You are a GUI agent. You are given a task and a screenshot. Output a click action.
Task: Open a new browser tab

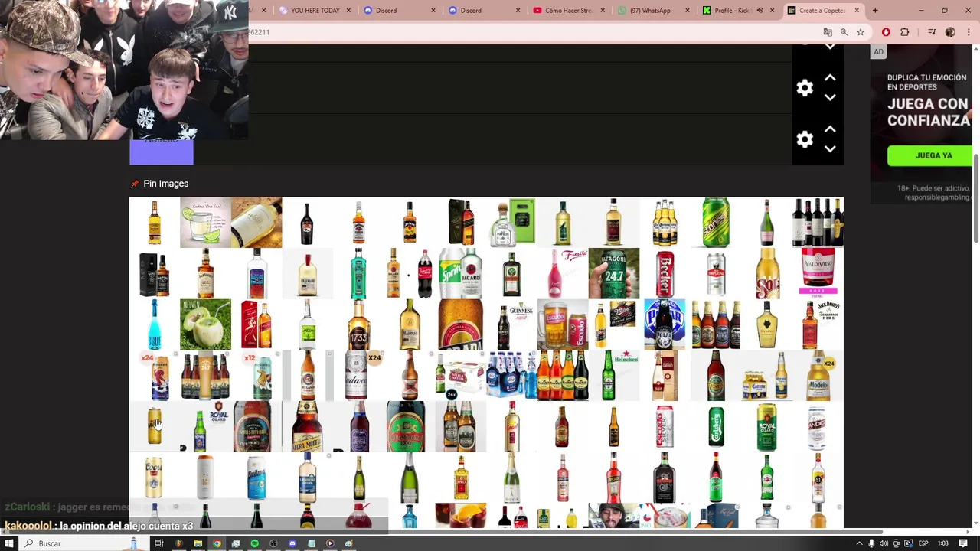(x=875, y=11)
